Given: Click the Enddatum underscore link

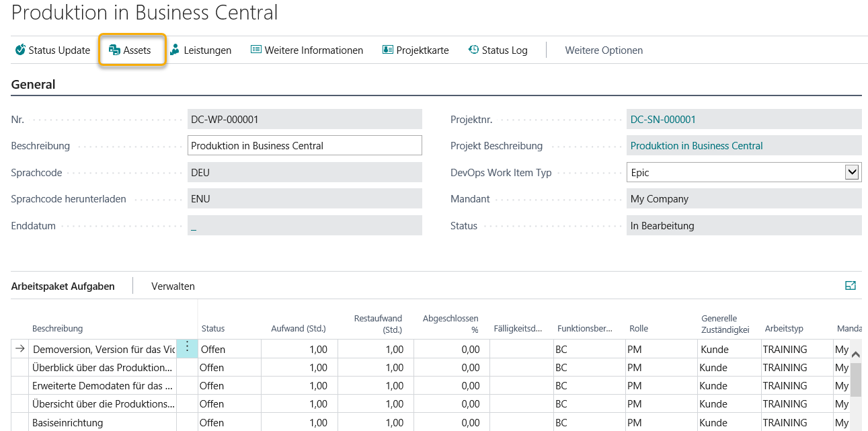Looking at the screenshot, I should (194, 226).
